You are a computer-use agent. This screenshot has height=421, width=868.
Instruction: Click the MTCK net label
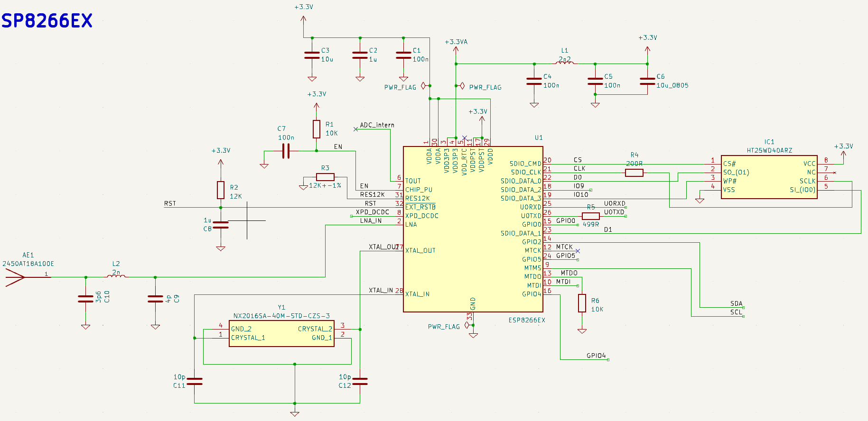[564, 247]
